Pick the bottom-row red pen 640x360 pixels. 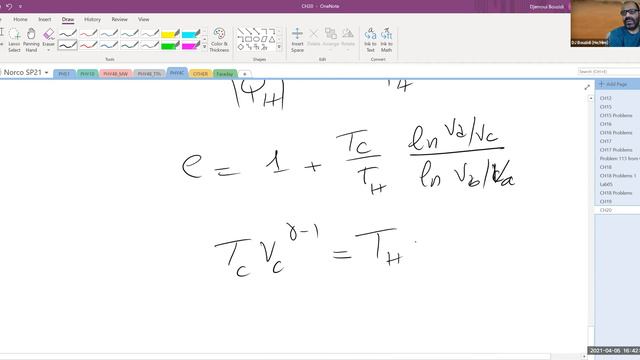[88, 45]
